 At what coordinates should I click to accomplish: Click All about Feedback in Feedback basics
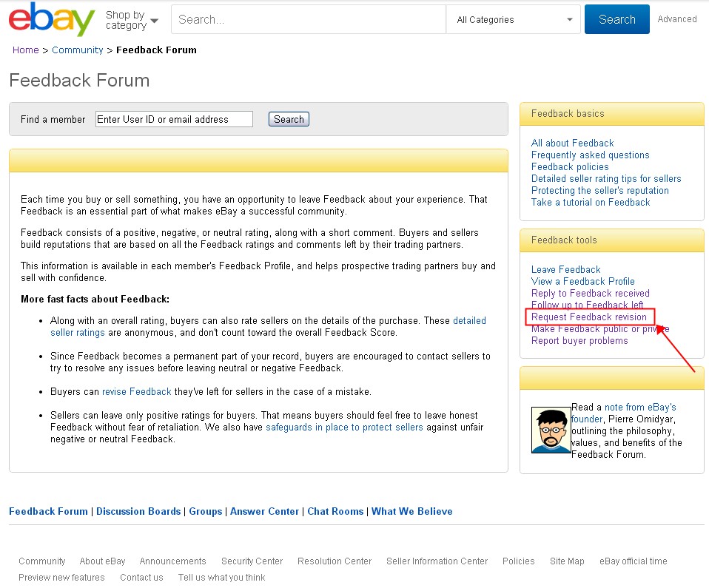coord(572,143)
